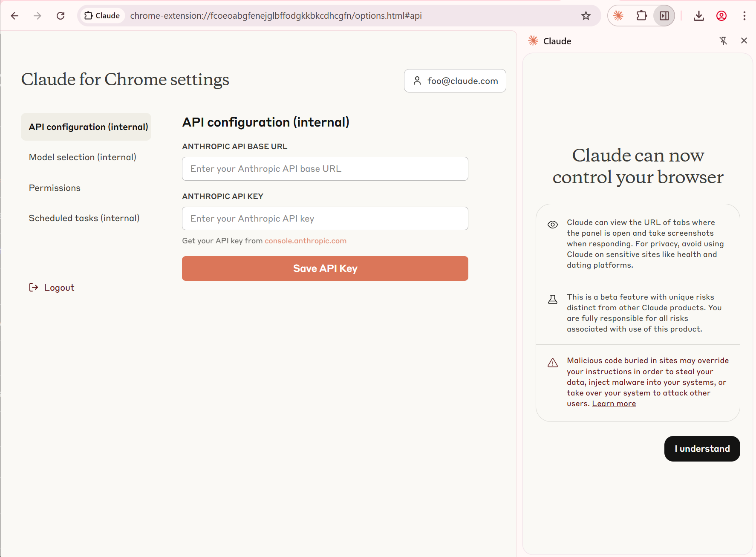The image size is (756, 557).
Task: Click the Logout option
Action: (x=52, y=288)
